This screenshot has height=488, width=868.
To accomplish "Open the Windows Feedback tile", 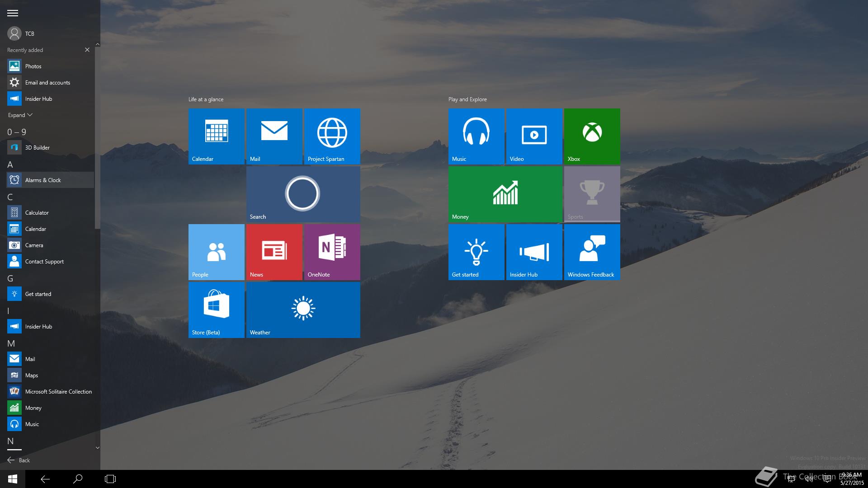I will [592, 252].
